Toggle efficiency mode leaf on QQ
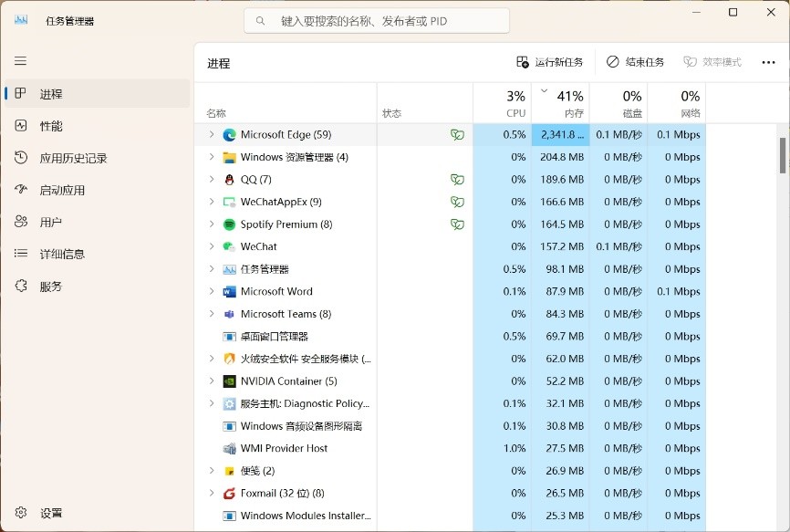 (456, 179)
